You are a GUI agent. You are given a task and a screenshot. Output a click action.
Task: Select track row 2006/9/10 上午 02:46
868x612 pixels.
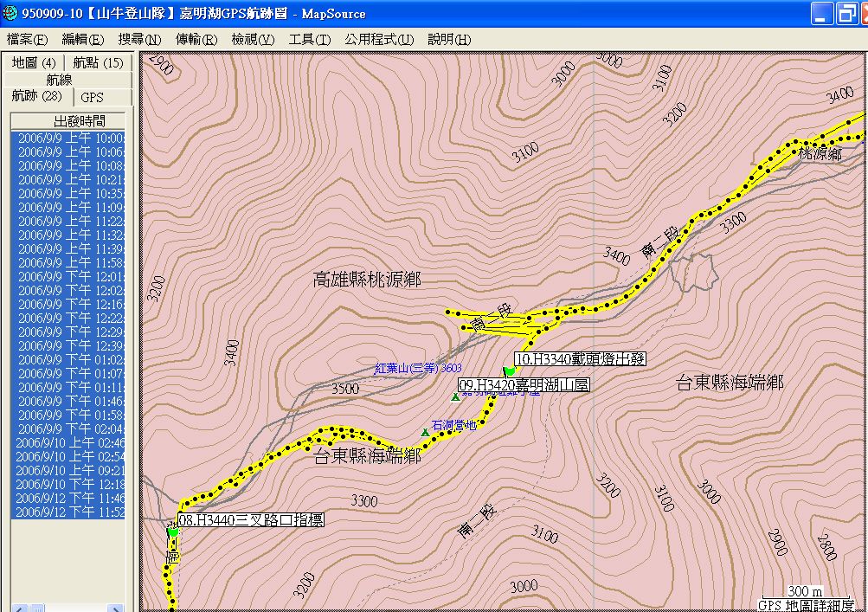tap(68, 442)
